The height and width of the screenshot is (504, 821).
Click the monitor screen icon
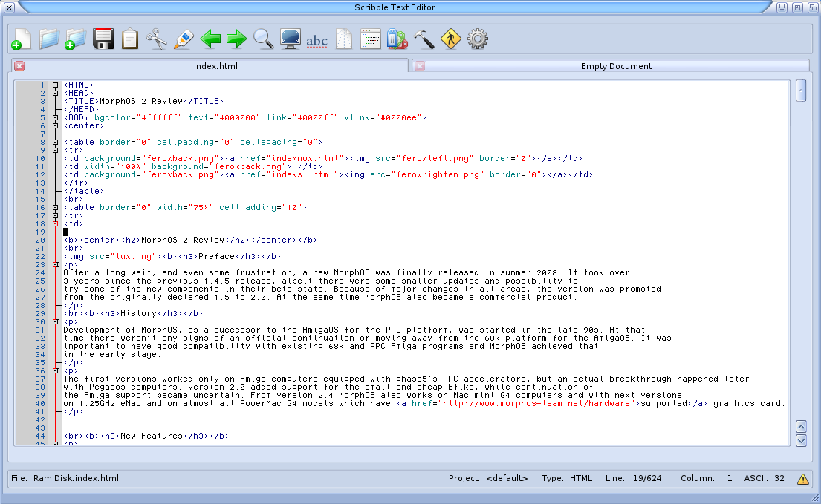click(290, 39)
